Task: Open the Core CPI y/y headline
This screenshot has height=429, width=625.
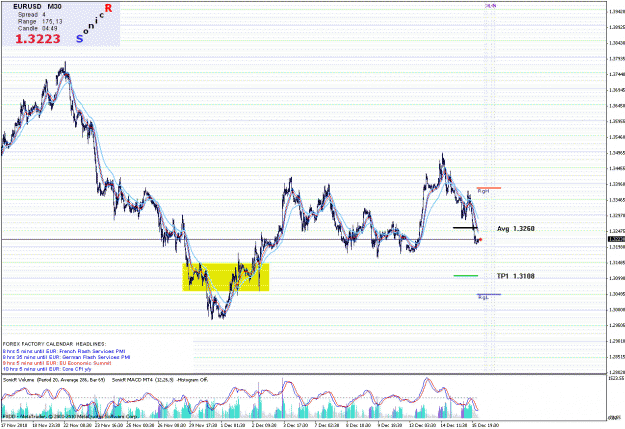Action: pyautogui.click(x=47, y=369)
